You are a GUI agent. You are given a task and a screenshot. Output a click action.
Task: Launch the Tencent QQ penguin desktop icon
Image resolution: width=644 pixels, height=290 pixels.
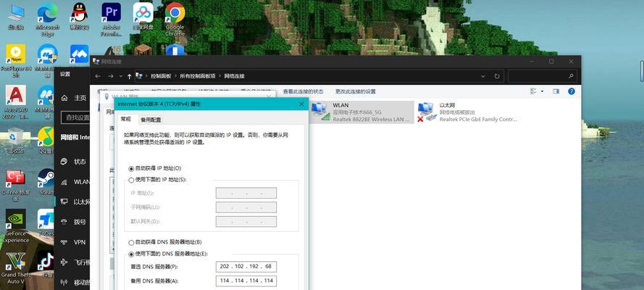click(x=79, y=17)
